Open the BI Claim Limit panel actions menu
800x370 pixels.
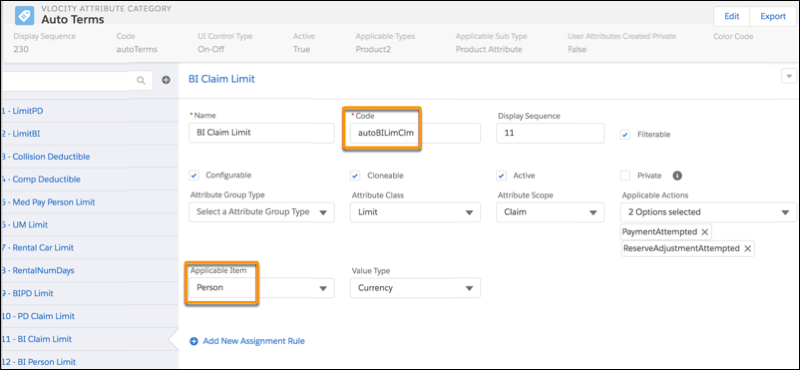[789, 76]
